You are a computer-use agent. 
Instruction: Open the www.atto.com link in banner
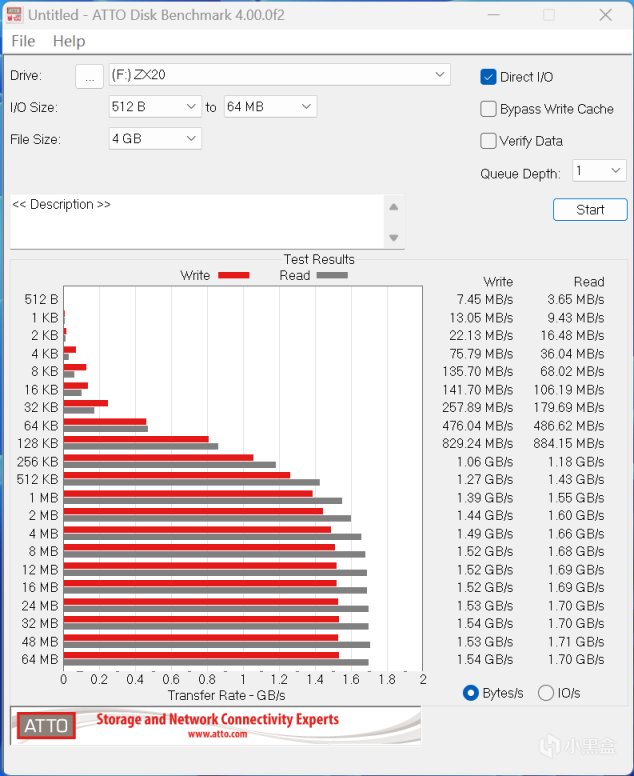pyautogui.click(x=217, y=734)
